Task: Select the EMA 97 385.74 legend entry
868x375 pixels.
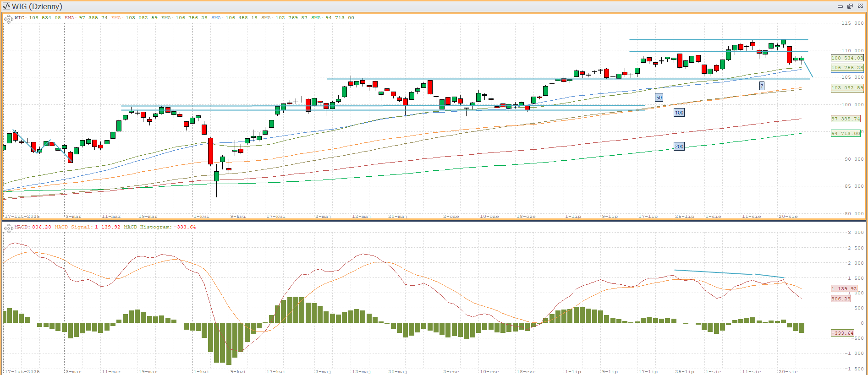Action: (86, 18)
